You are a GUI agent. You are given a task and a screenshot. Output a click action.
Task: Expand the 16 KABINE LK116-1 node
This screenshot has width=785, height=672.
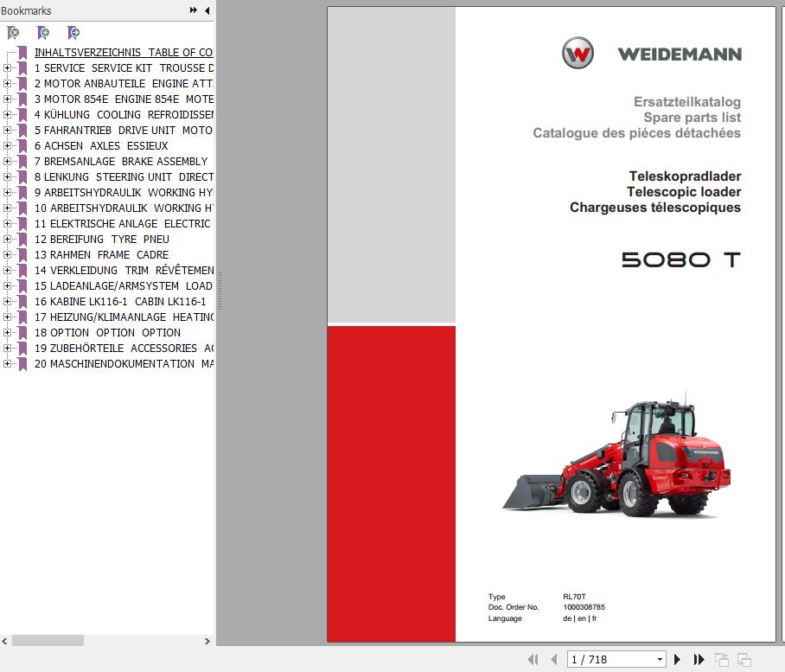tap(7, 302)
